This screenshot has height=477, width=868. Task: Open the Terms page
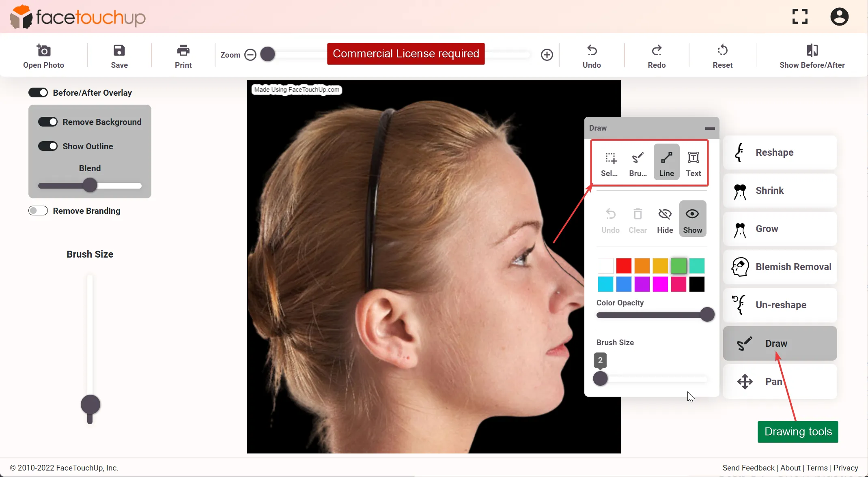pos(817,468)
